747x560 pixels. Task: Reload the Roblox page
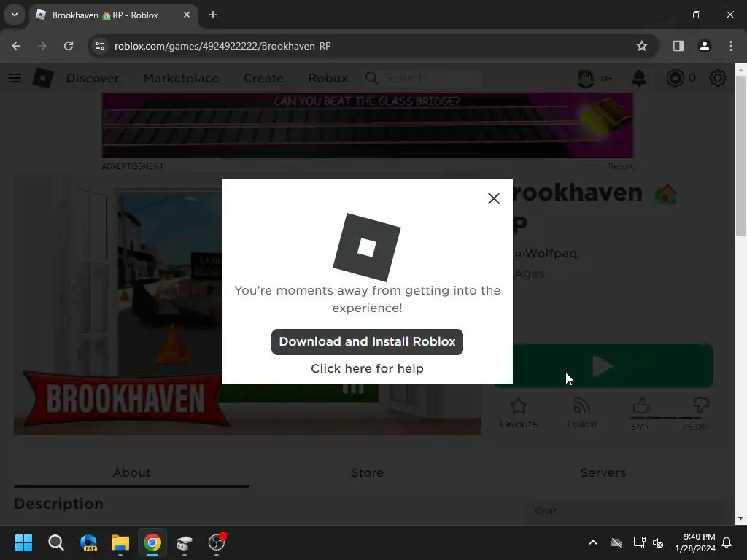[69, 46]
